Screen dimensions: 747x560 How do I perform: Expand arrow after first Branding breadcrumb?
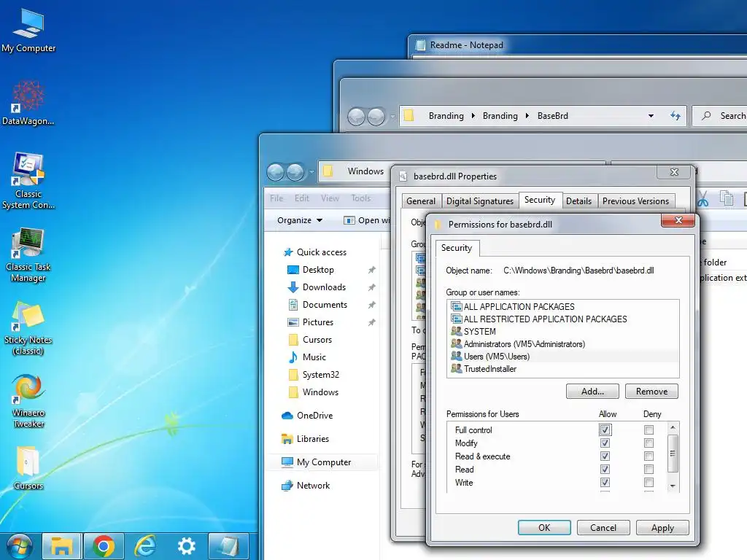pyautogui.click(x=473, y=116)
